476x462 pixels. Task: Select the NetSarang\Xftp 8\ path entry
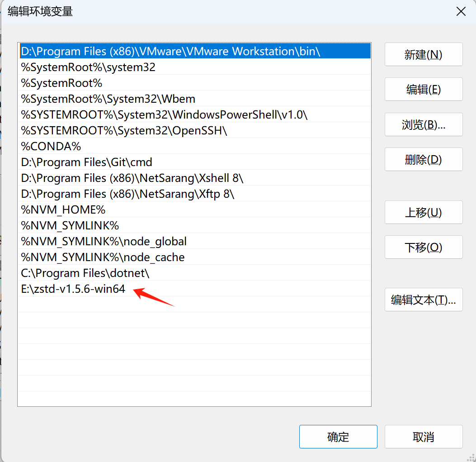(194, 194)
